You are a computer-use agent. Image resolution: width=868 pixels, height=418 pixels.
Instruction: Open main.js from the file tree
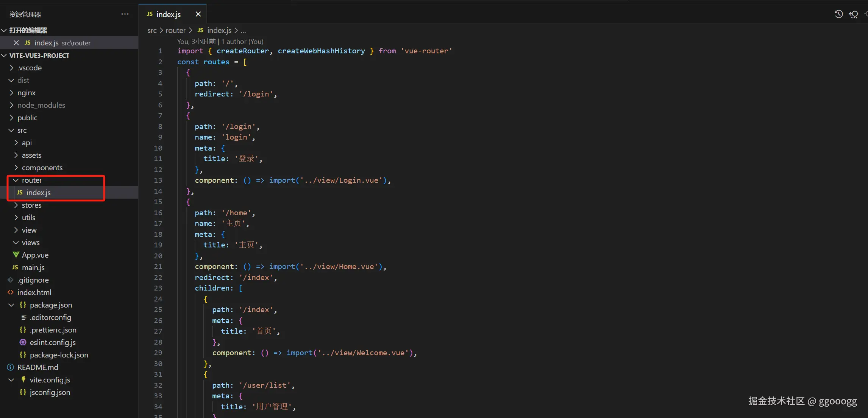(33, 267)
